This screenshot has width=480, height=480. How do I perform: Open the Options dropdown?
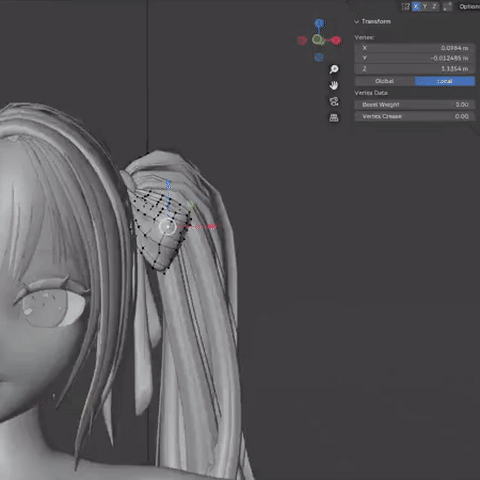[x=468, y=6]
